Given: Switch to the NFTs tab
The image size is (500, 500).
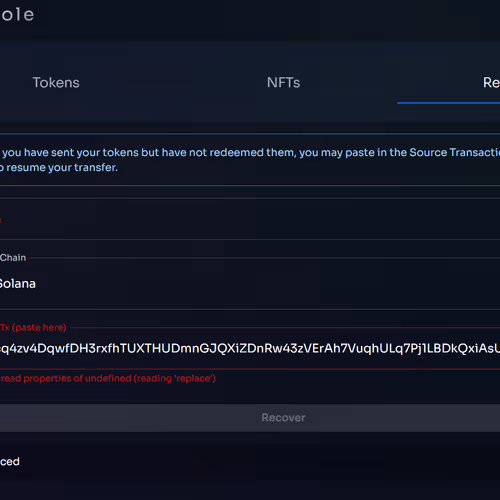Looking at the screenshot, I should [283, 83].
